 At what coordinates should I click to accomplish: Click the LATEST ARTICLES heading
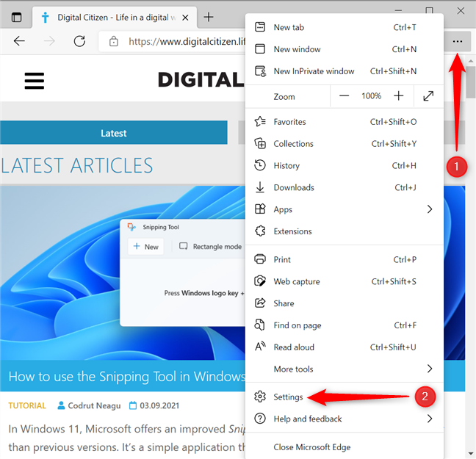coord(77,165)
